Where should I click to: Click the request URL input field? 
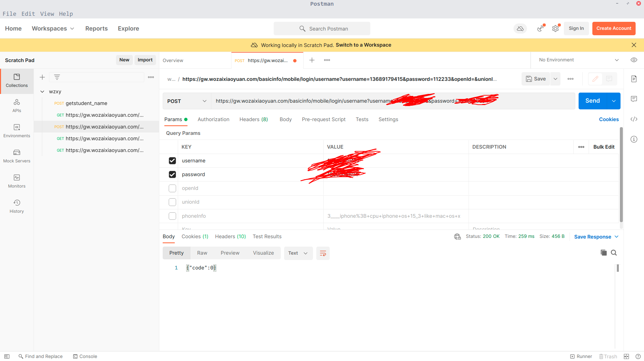[392, 101]
